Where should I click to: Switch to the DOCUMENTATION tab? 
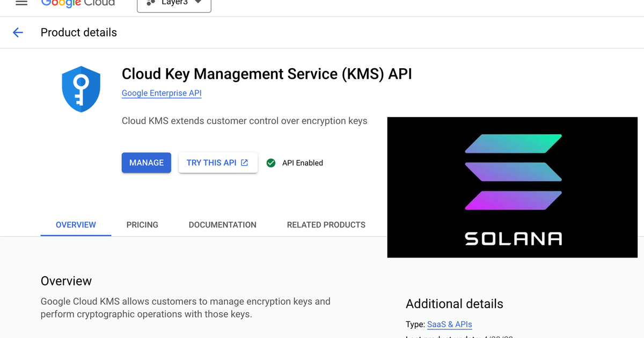pyautogui.click(x=222, y=225)
